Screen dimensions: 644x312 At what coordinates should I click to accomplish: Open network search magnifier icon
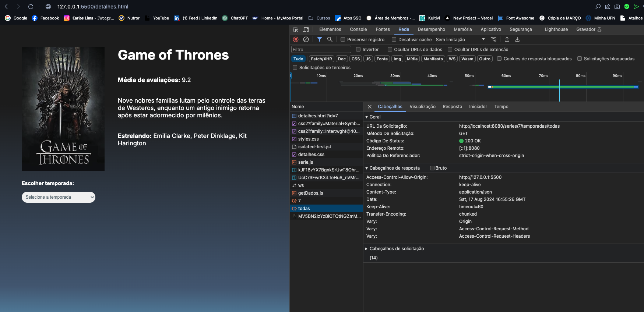click(x=330, y=39)
